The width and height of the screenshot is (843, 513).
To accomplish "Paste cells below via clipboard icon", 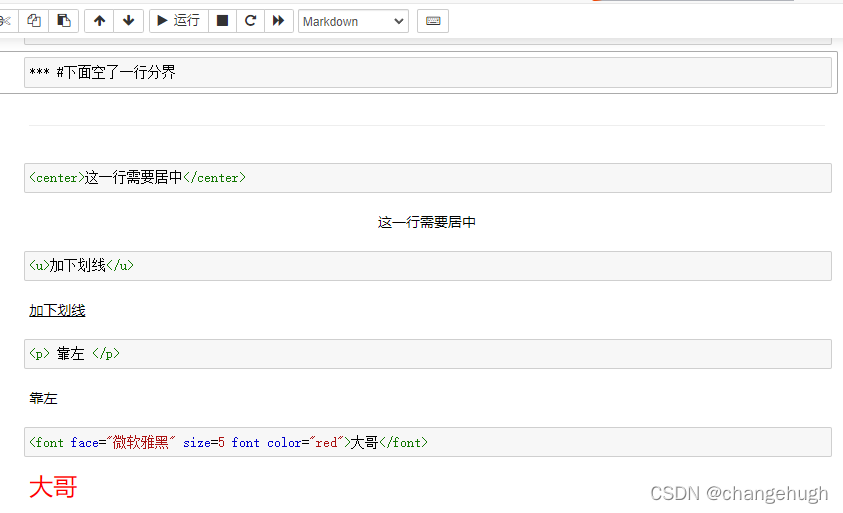I will click(63, 21).
